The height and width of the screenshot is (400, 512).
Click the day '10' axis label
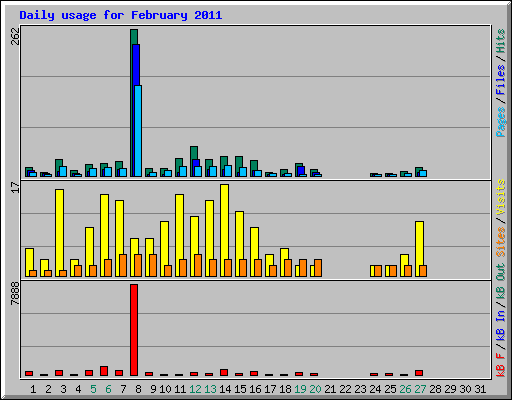pyautogui.click(x=165, y=389)
